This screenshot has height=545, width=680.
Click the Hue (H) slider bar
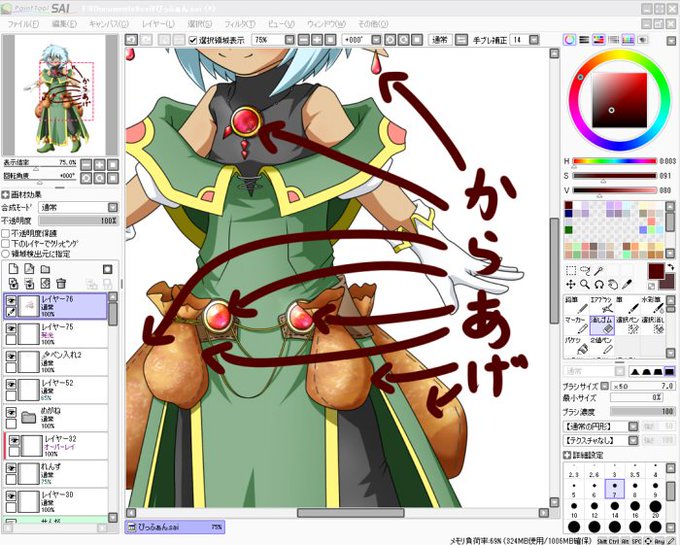[615, 161]
